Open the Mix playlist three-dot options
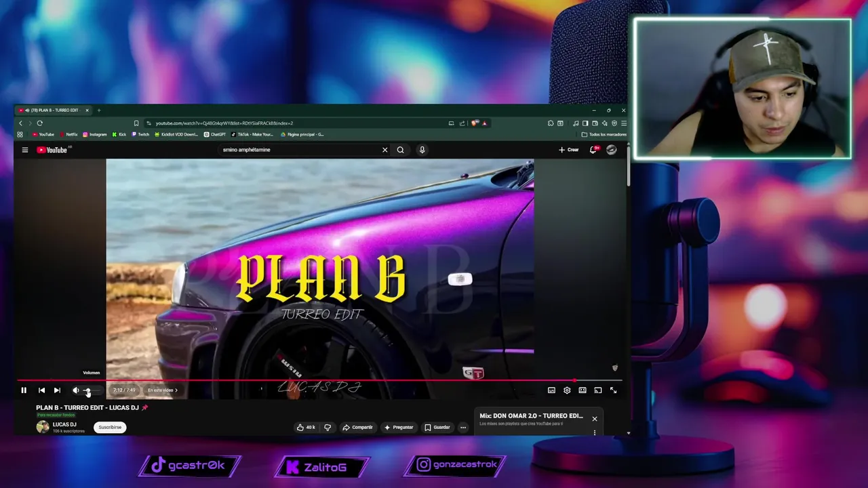The image size is (868, 488). (x=595, y=432)
